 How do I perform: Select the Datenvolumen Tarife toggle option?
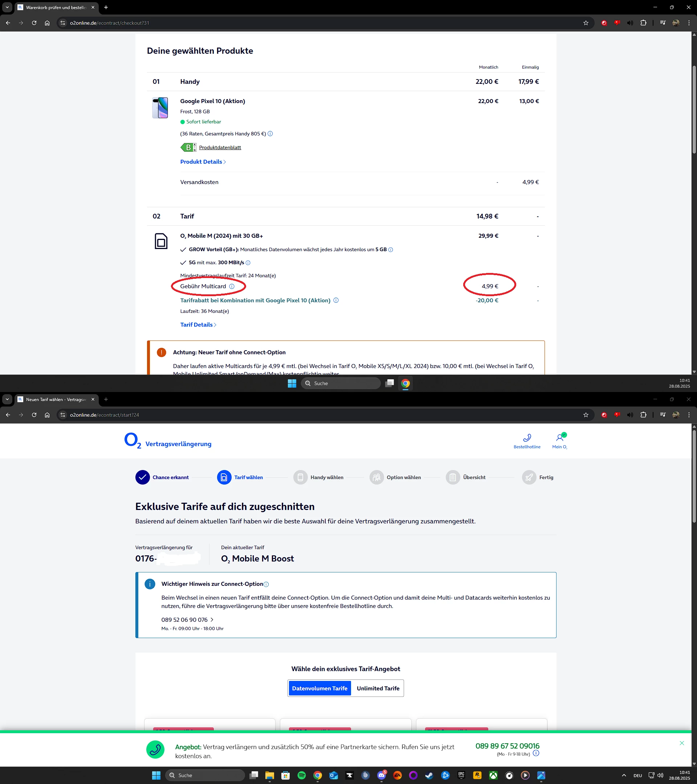(319, 689)
